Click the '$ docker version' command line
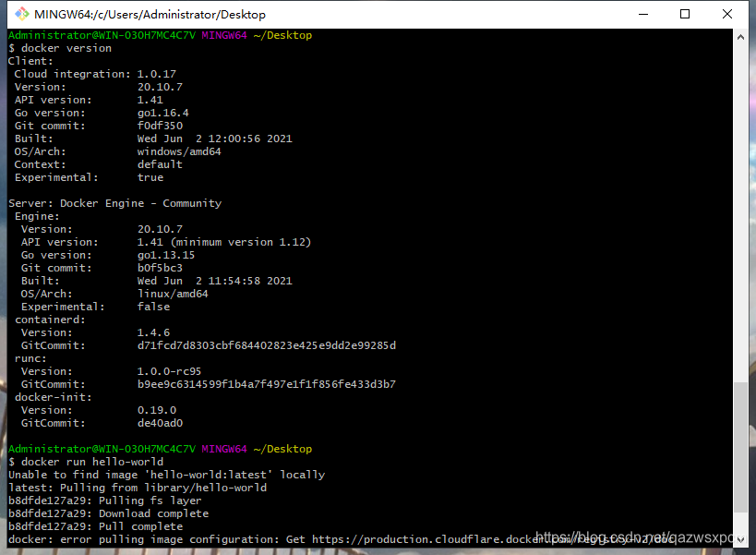This screenshot has height=555, width=756. [x=60, y=48]
